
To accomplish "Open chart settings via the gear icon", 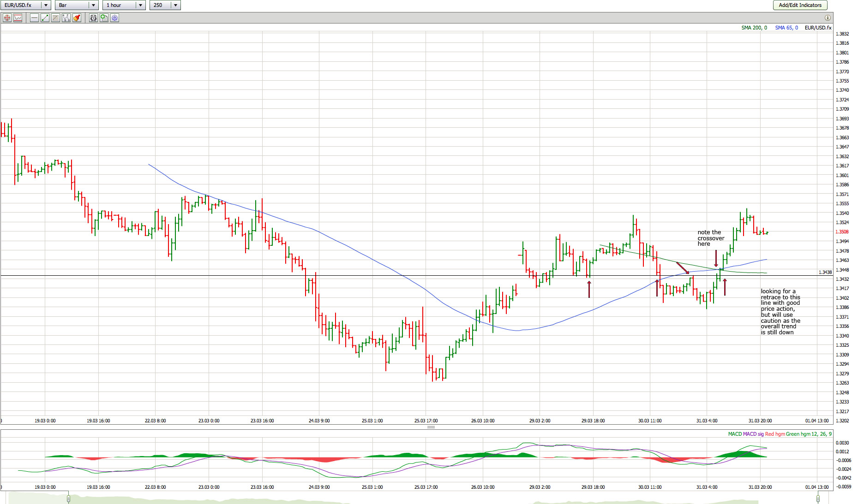I will click(114, 18).
